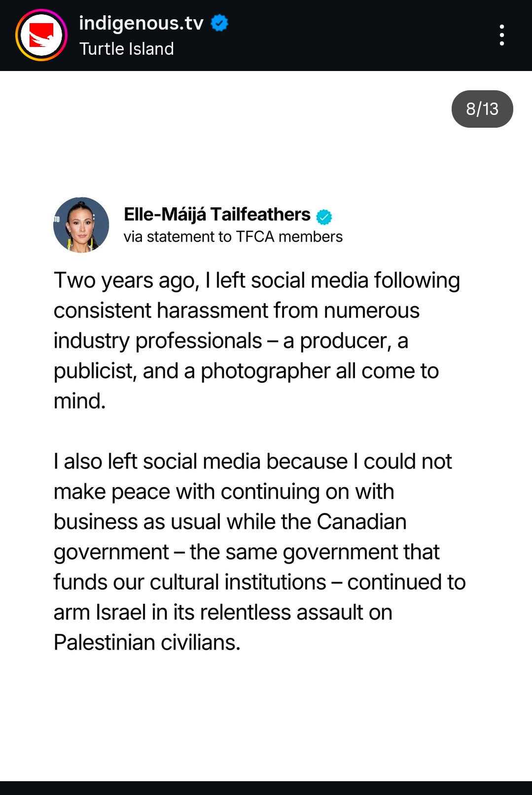
Task: Click the line starting "I also left social media"
Action: click(x=252, y=462)
